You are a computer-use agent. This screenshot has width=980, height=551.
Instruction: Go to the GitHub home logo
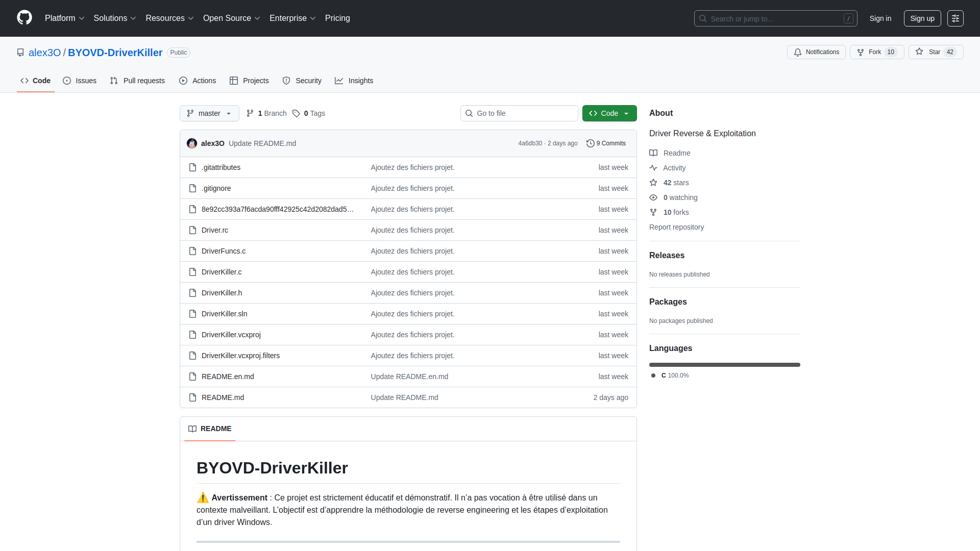[x=24, y=18]
